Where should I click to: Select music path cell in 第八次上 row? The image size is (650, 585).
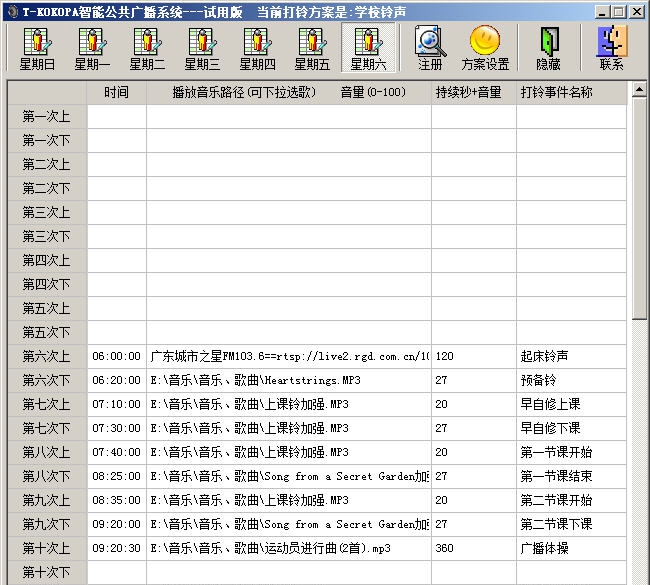click(x=289, y=452)
